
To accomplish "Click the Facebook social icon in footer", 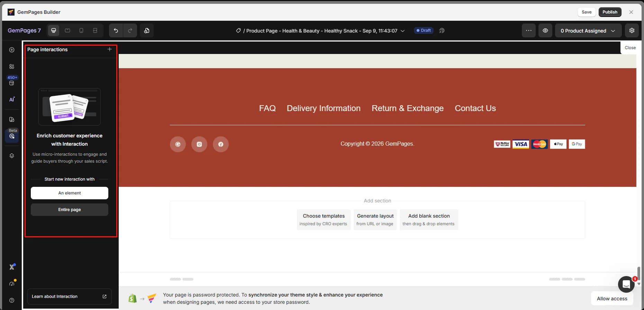I will [x=221, y=144].
